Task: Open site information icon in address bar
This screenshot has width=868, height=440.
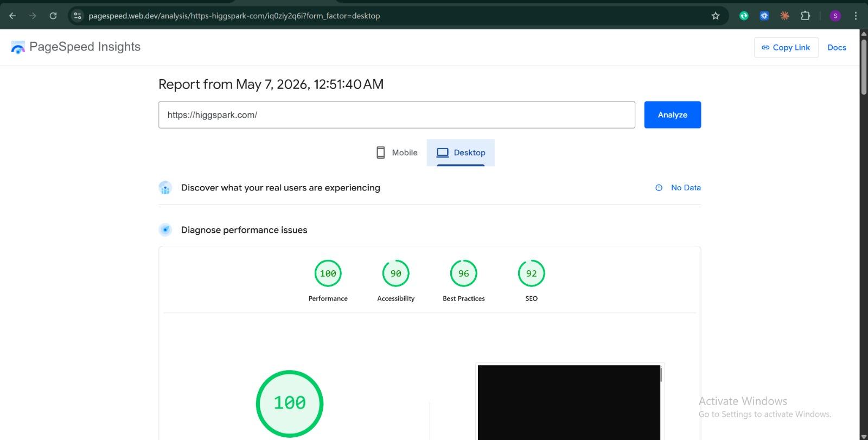Action: coord(78,16)
